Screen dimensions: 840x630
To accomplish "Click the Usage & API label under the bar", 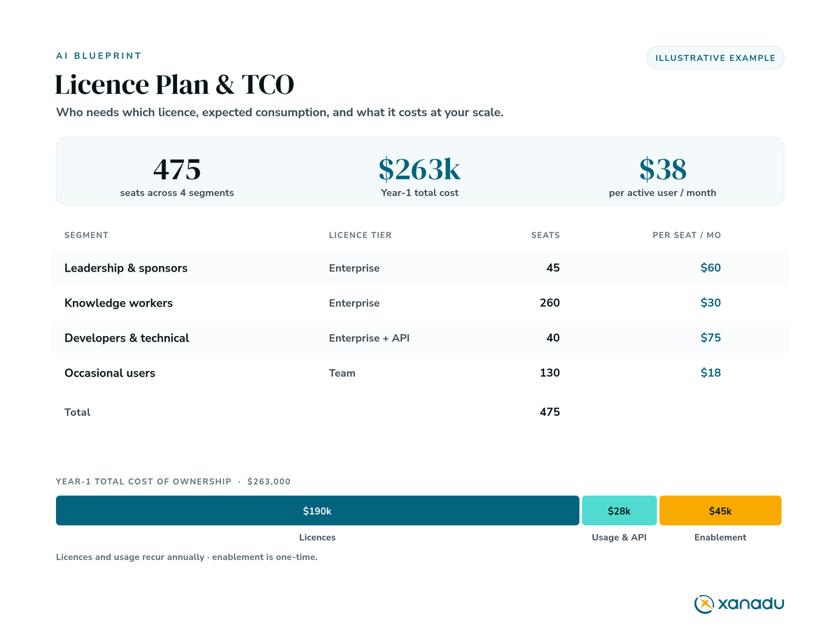I will click(619, 538).
